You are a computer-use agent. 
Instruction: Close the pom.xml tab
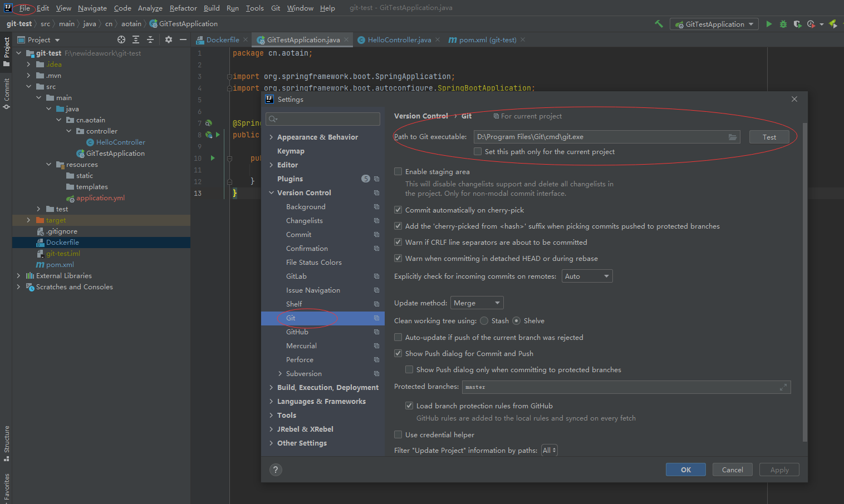coord(523,39)
